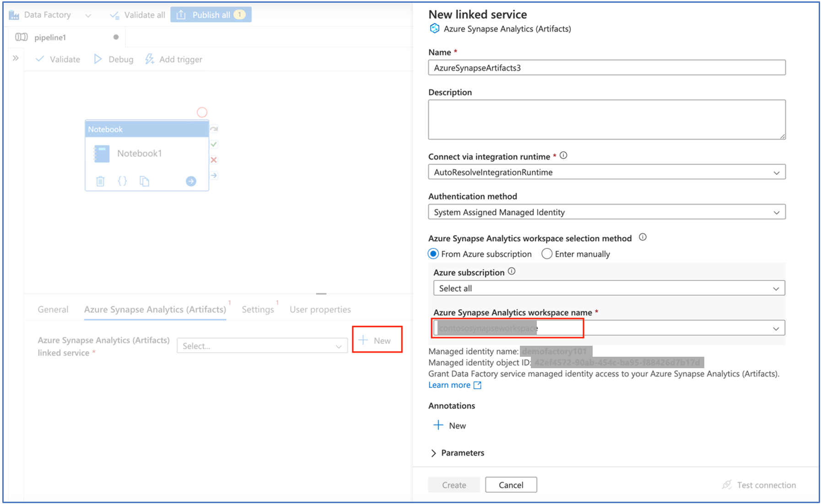Image resolution: width=821 pixels, height=504 pixels.
Task: Open the Synapse workspace name dropdown
Action: click(609, 328)
